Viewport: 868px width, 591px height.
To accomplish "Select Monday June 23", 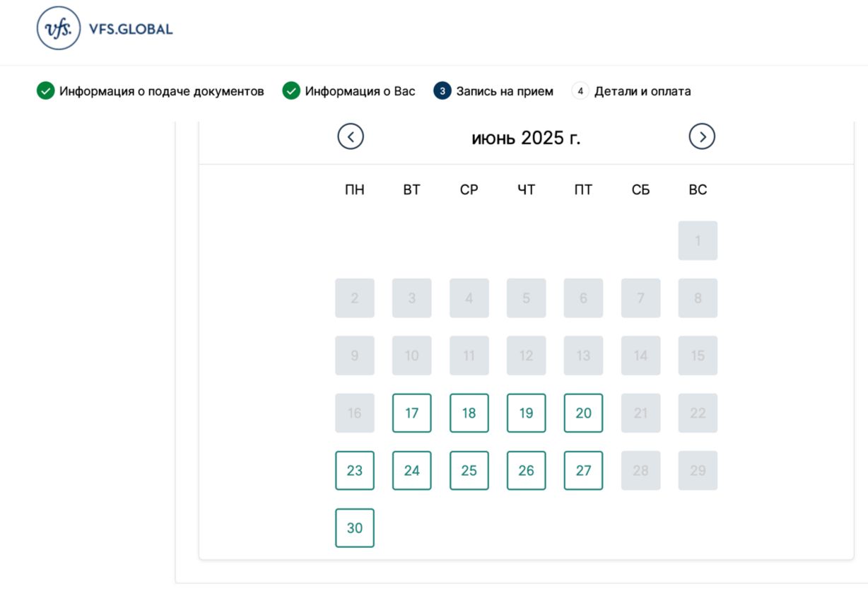I will pos(355,470).
